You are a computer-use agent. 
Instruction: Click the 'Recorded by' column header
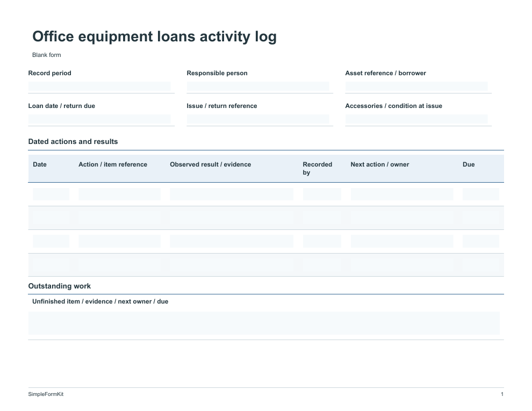pyautogui.click(x=317, y=169)
